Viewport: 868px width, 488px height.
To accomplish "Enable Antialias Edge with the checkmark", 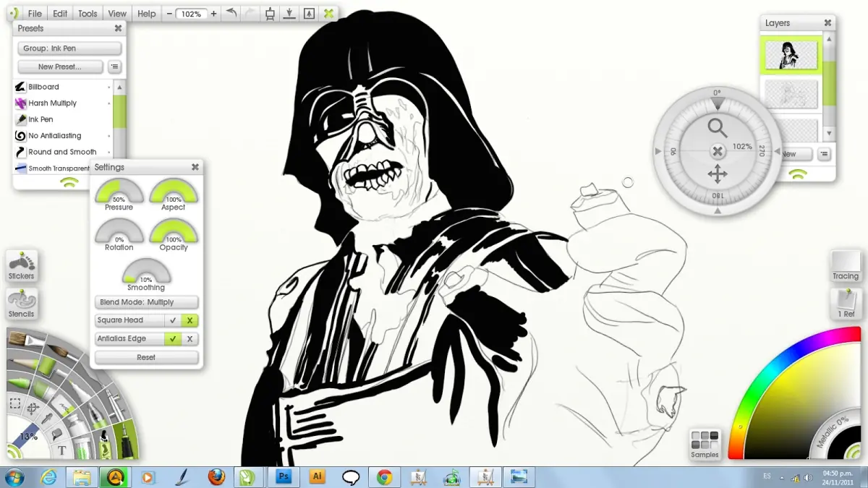I will 173,338.
